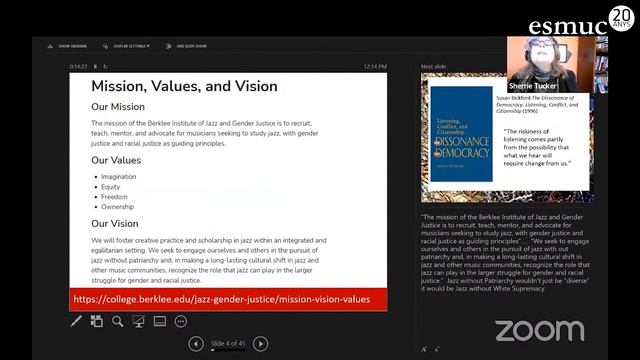Screen dimensions: 640x360
Task: Click the 12:14 PM clock display
Action: pos(375,66)
